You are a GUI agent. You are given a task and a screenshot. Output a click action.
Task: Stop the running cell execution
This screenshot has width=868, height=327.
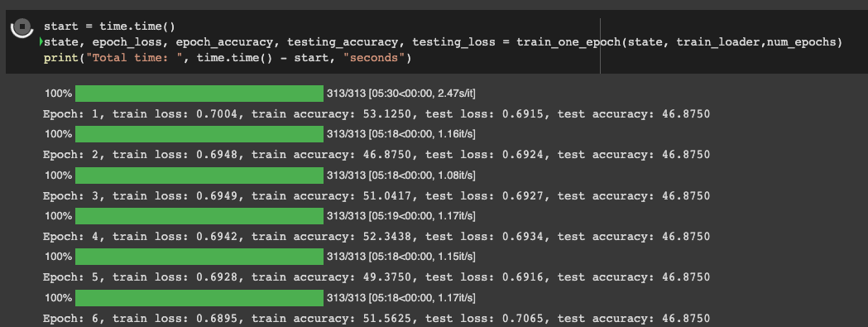coord(22,26)
